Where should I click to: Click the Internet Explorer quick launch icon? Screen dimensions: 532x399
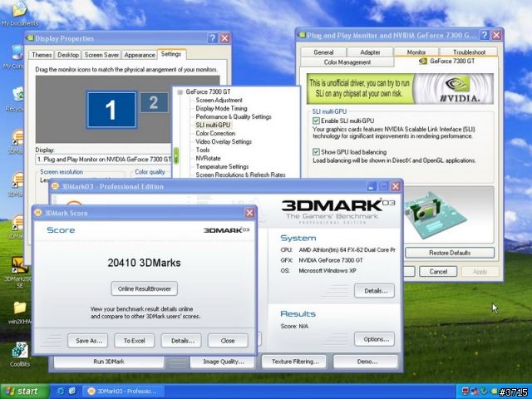(61, 391)
